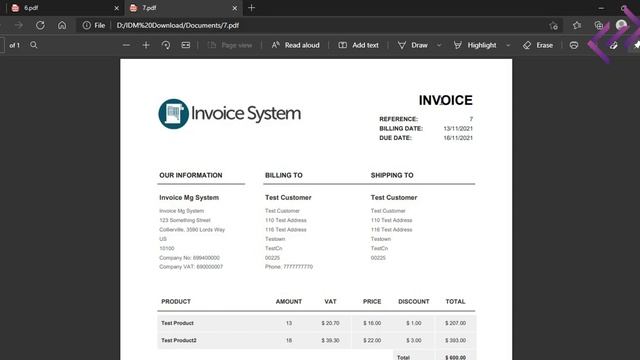
Task: Click the AMOUNT column header
Action: [x=289, y=302]
